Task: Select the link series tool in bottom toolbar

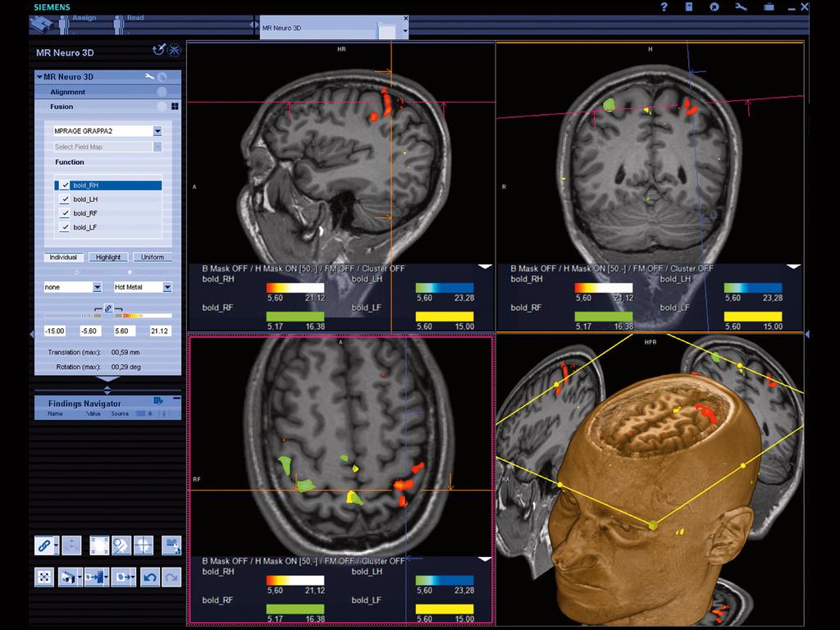Action: 46,546
